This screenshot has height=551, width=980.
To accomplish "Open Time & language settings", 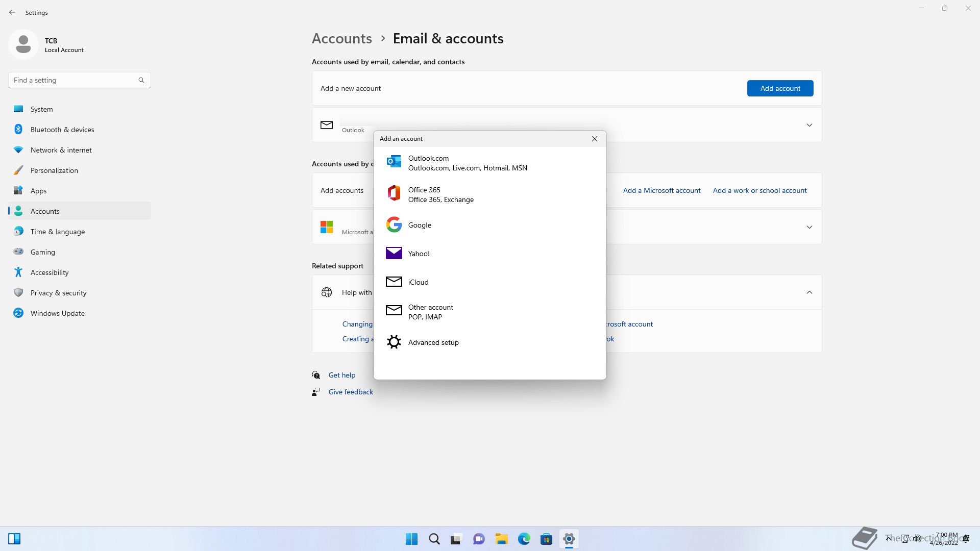I will (80, 232).
